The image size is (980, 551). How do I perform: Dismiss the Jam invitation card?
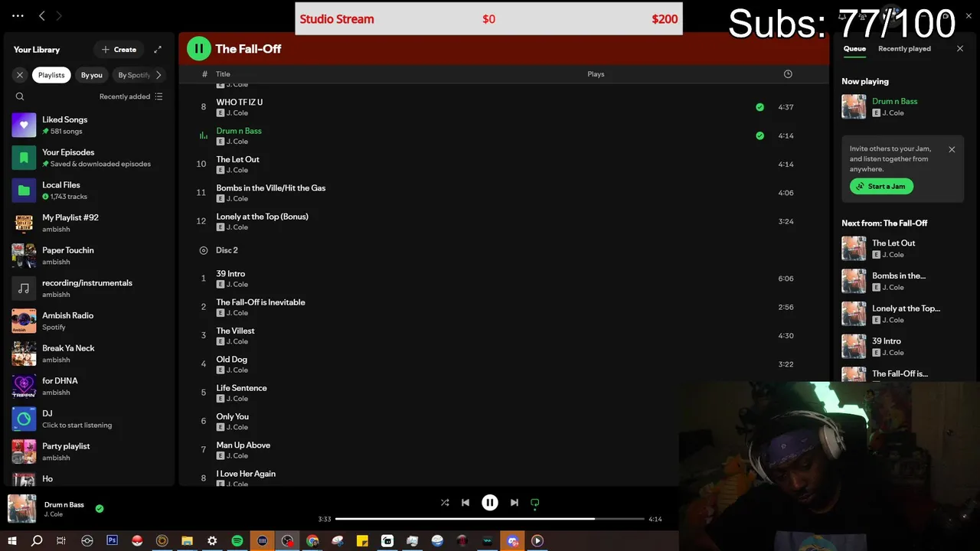(952, 149)
